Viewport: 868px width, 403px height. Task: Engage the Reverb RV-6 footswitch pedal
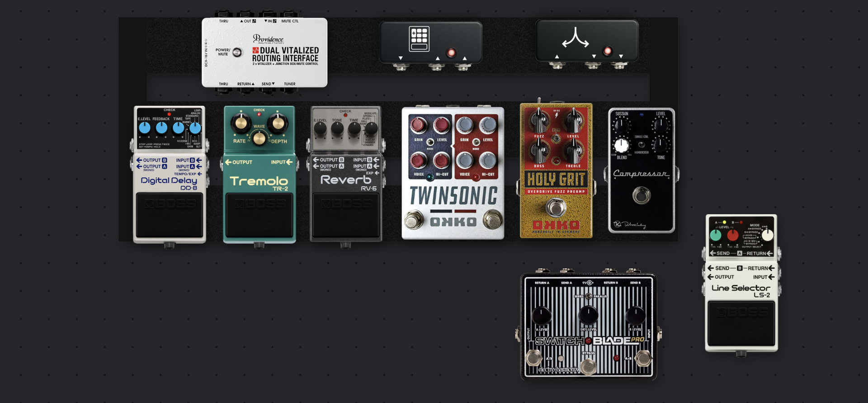(346, 215)
